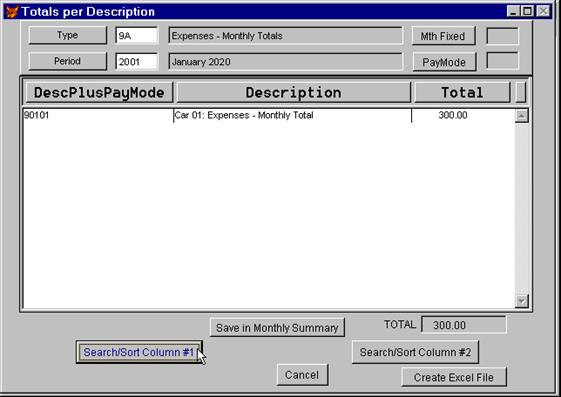This screenshot has height=397, width=561.
Task: Select the Type code field containing 9A
Action: pos(136,36)
